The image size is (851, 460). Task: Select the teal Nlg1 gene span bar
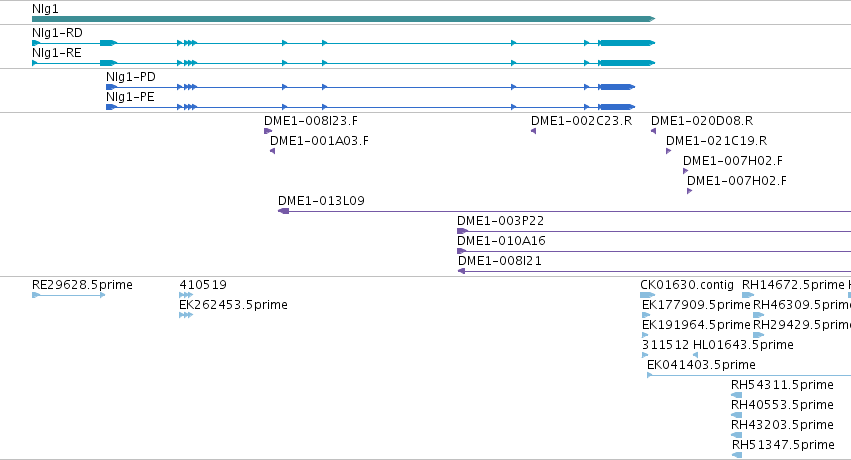(344, 19)
